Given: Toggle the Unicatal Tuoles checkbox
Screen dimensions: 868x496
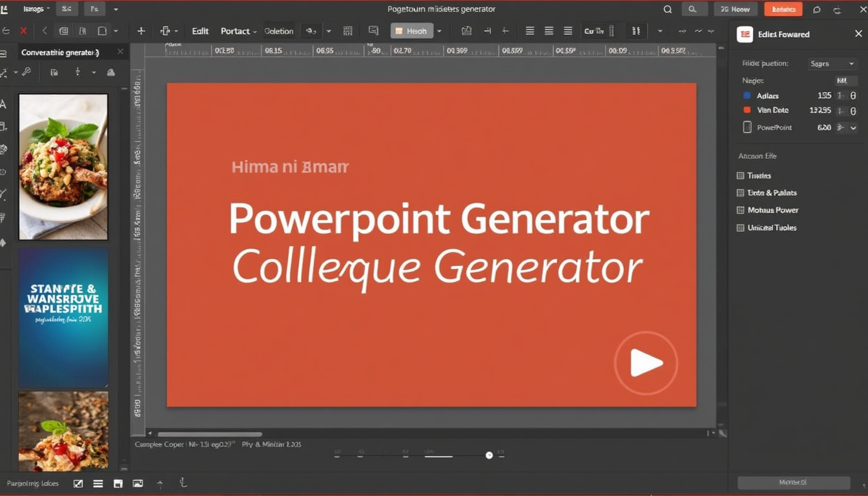Looking at the screenshot, I should (741, 228).
